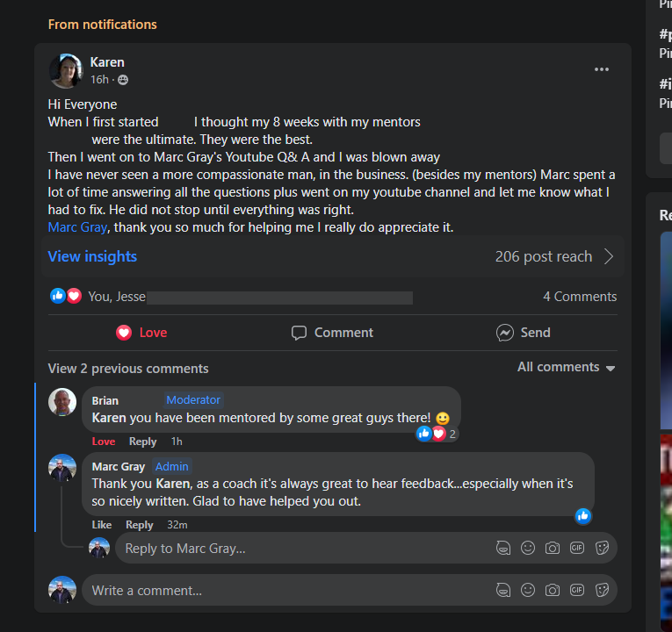Image resolution: width=672 pixels, height=632 pixels.
Task: Open the All comments filter dropdown
Action: 566,367
